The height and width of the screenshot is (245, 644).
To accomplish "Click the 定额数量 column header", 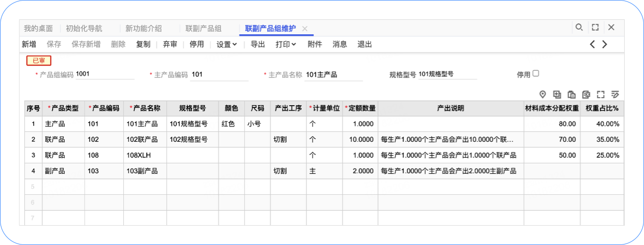I will (x=360, y=108).
